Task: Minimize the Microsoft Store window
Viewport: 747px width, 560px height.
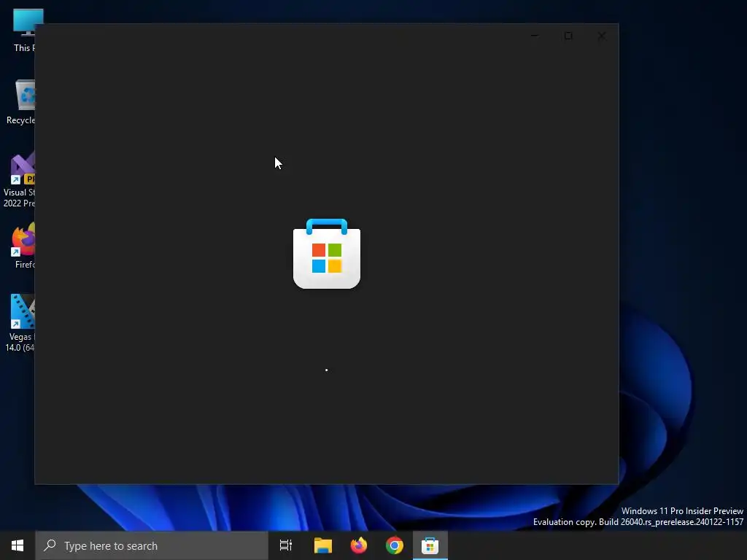Action: point(535,36)
